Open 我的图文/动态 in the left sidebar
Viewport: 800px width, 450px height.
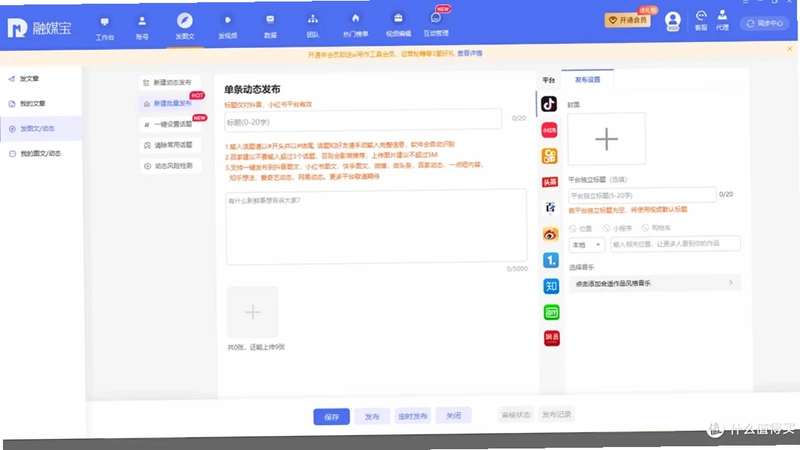click(40, 154)
